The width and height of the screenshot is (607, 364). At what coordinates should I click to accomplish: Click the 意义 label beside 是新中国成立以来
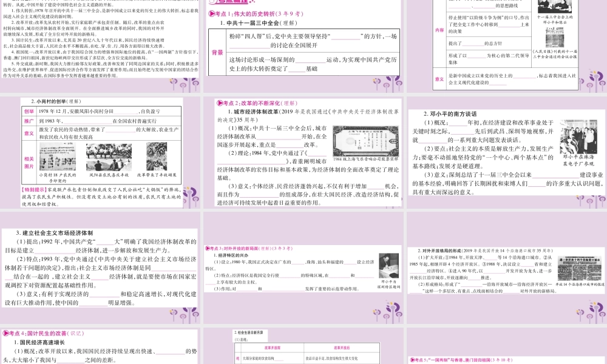(439, 79)
